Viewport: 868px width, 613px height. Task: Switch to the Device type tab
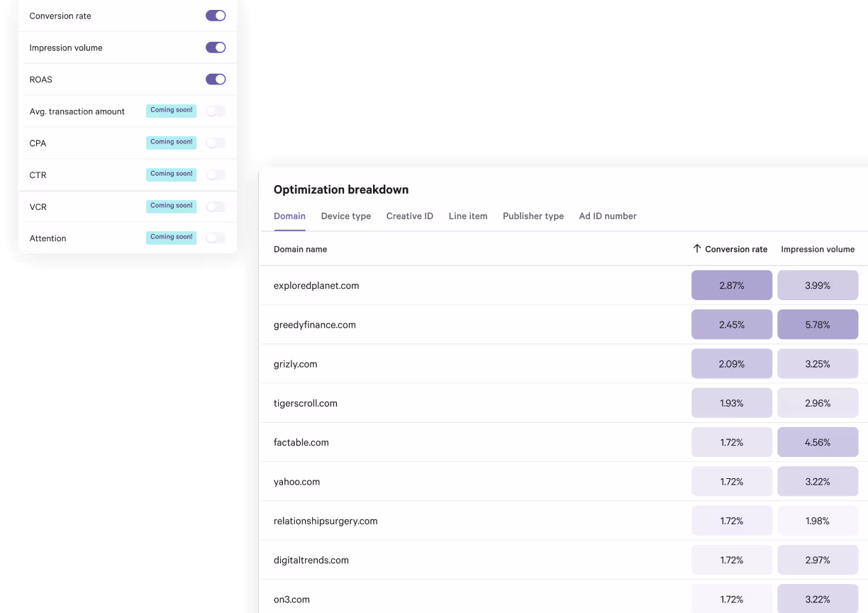(345, 216)
